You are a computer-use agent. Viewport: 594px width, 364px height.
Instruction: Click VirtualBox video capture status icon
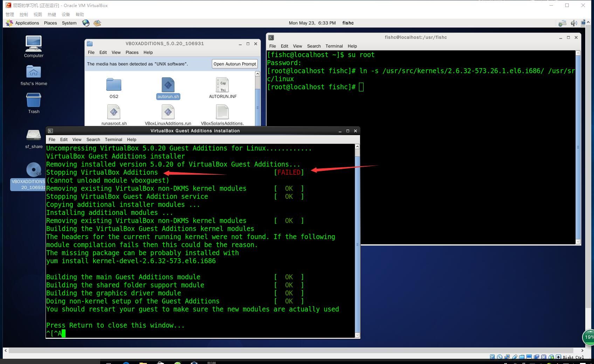pos(536,357)
